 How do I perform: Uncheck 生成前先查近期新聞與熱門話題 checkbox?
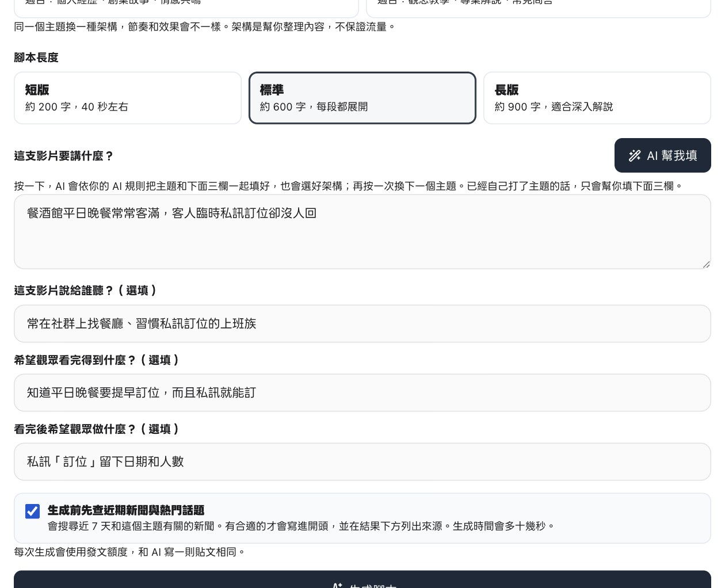click(33, 511)
